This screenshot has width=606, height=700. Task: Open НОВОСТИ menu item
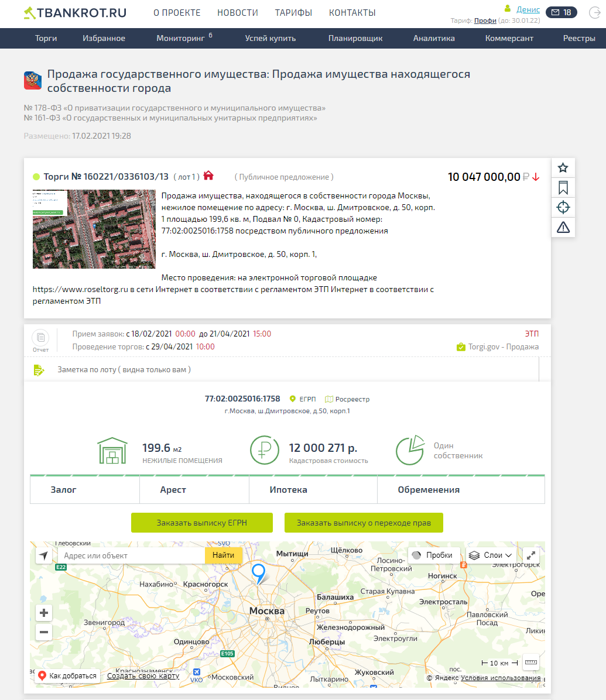click(x=238, y=12)
